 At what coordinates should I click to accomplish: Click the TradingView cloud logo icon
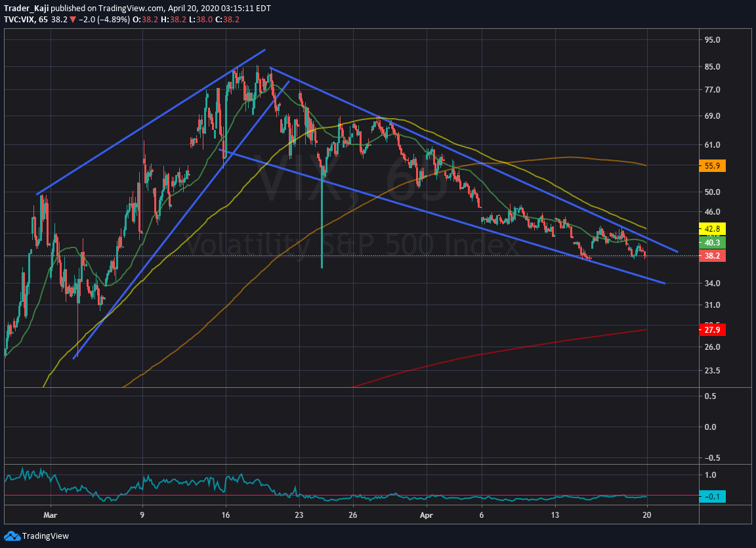click(x=12, y=536)
